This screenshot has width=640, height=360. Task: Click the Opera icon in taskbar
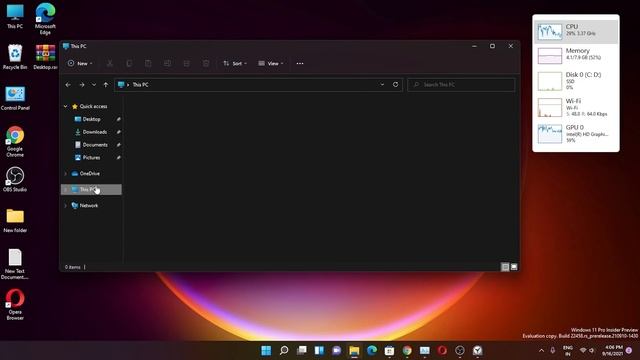442,350
